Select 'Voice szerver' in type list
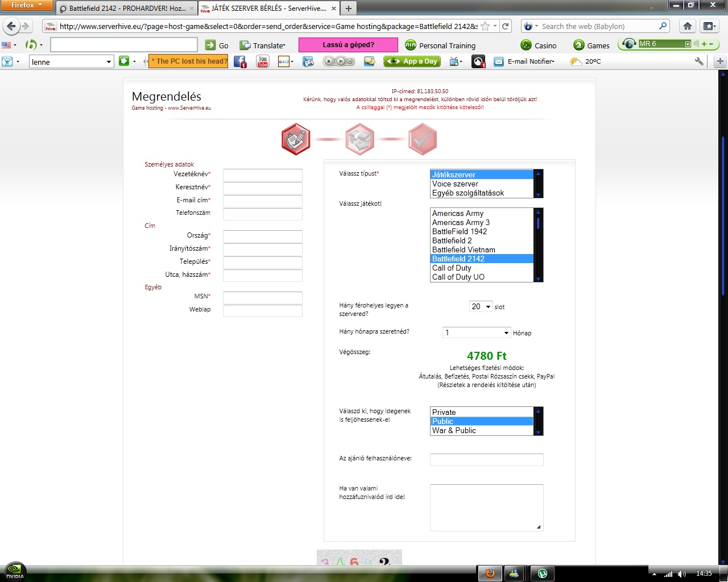This screenshot has height=582, width=728. click(x=482, y=184)
